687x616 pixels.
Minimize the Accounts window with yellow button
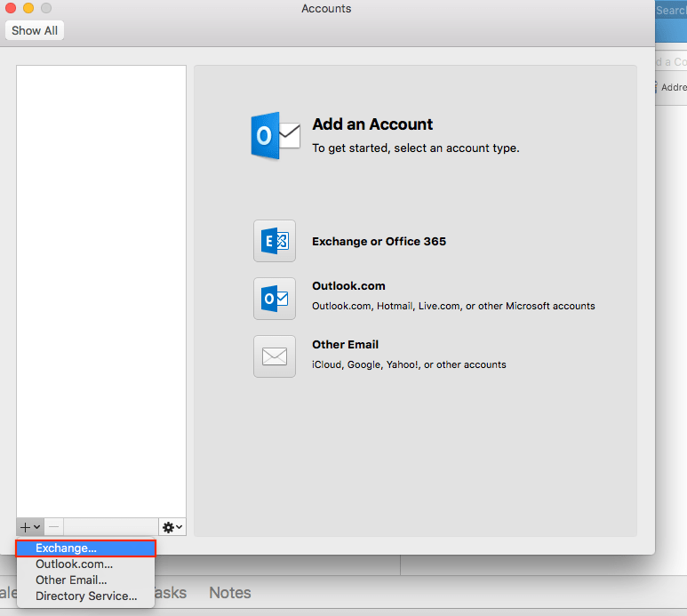tap(28, 8)
